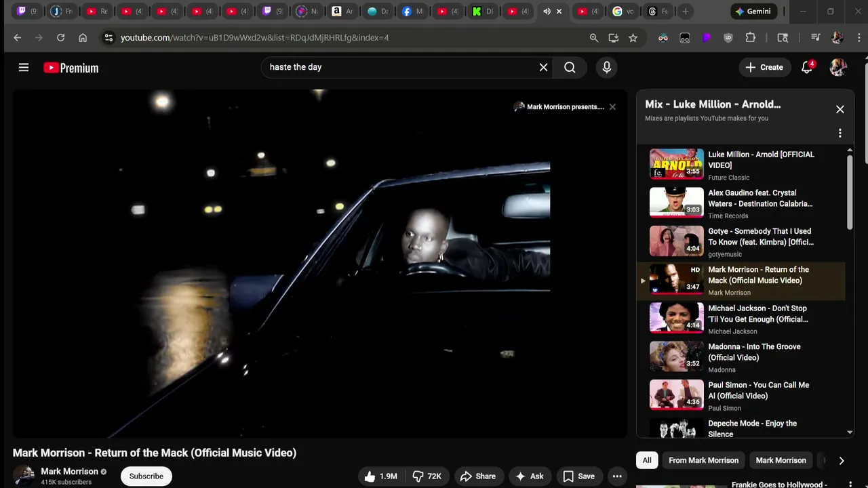
Task: Close the Mix playlist panel
Action: pyautogui.click(x=840, y=109)
